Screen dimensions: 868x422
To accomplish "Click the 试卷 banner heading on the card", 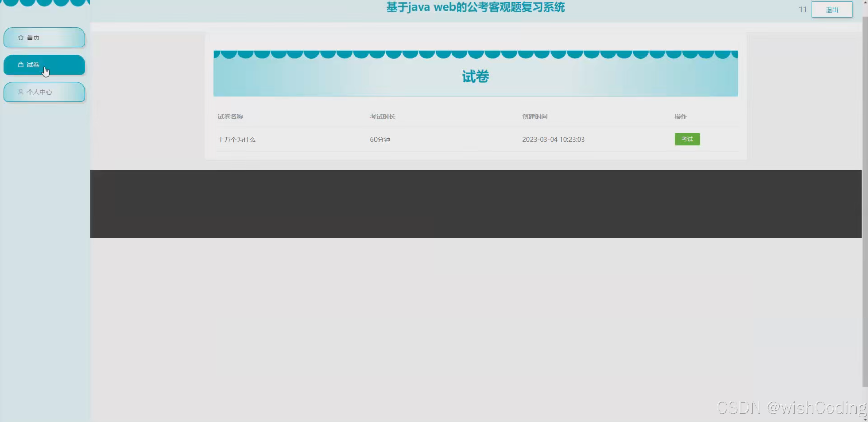I will pos(476,77).
